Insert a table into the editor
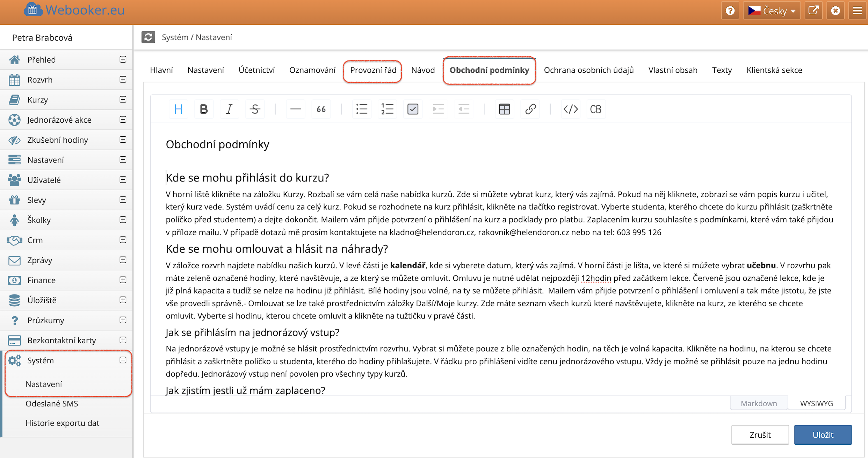The width and height of the screenshot is (868, 458). click(504, 109)
